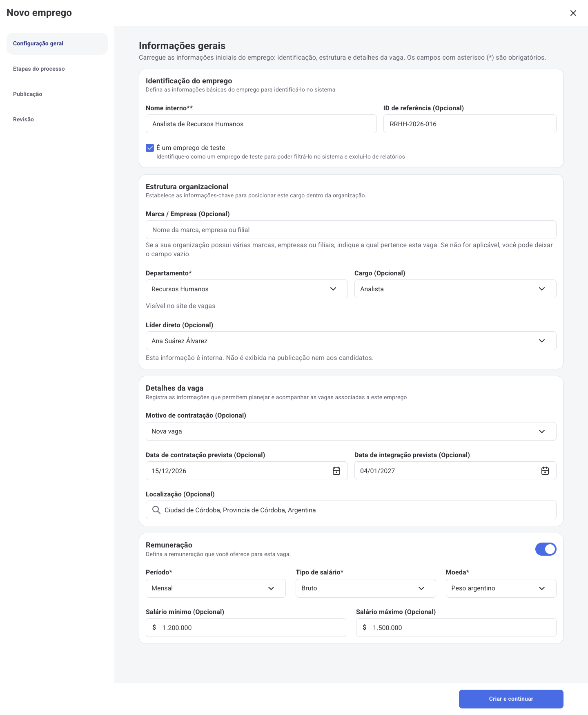
Task: Click the ID de referência field
Action: coord(470,124)
